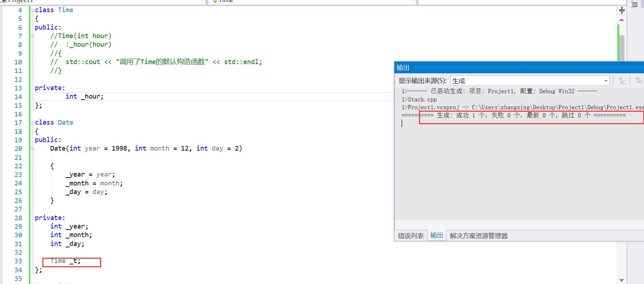
Task: Click the statement '_day = day;'
Action: (87, 192)
